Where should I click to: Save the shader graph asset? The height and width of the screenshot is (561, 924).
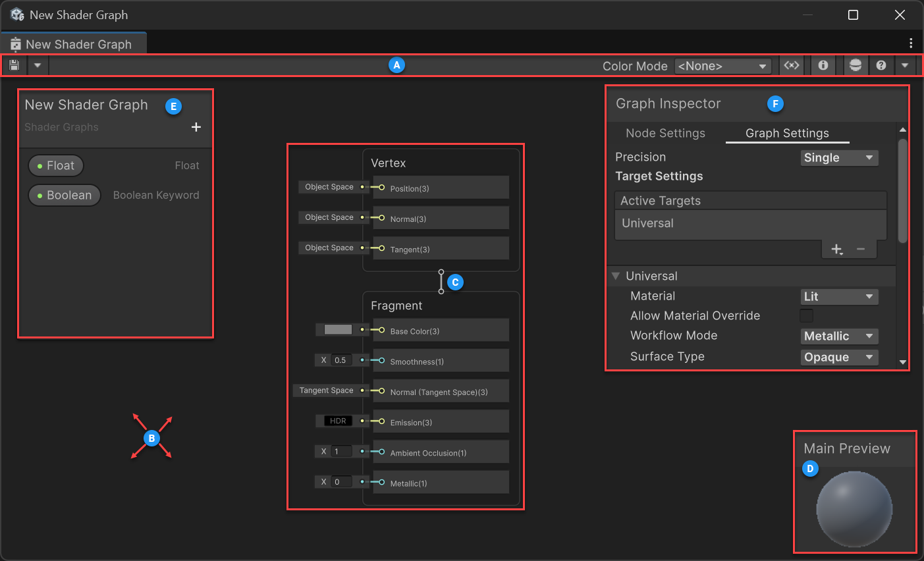[13, 65]
